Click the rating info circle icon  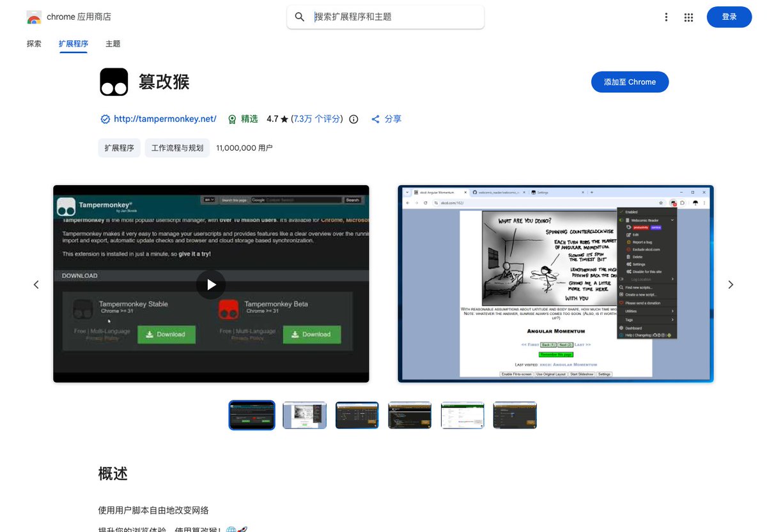[x=353, y=119]
